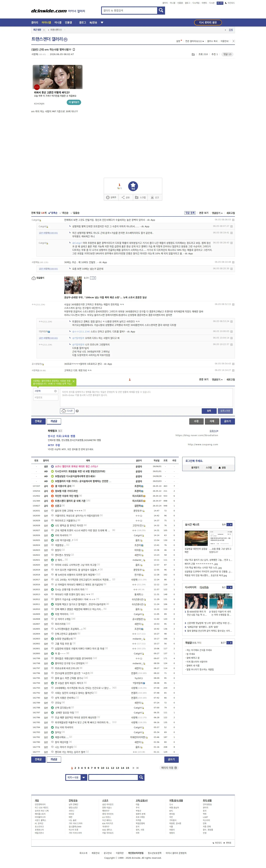Click the 등록+추천 button
The height and width of the screenshot is (868, 266).
pyautogui.click(x=225, y=411)
